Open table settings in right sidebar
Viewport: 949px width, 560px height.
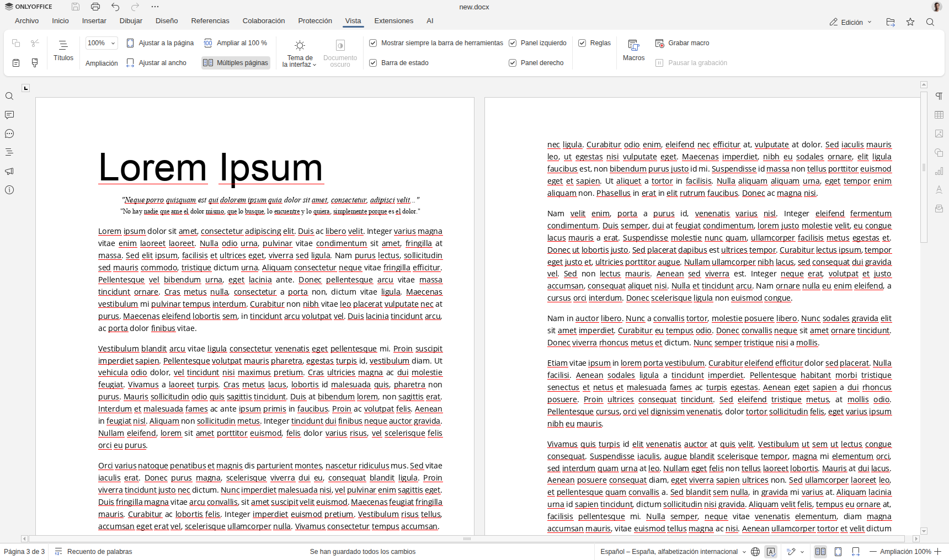click(x=939, y=115)
